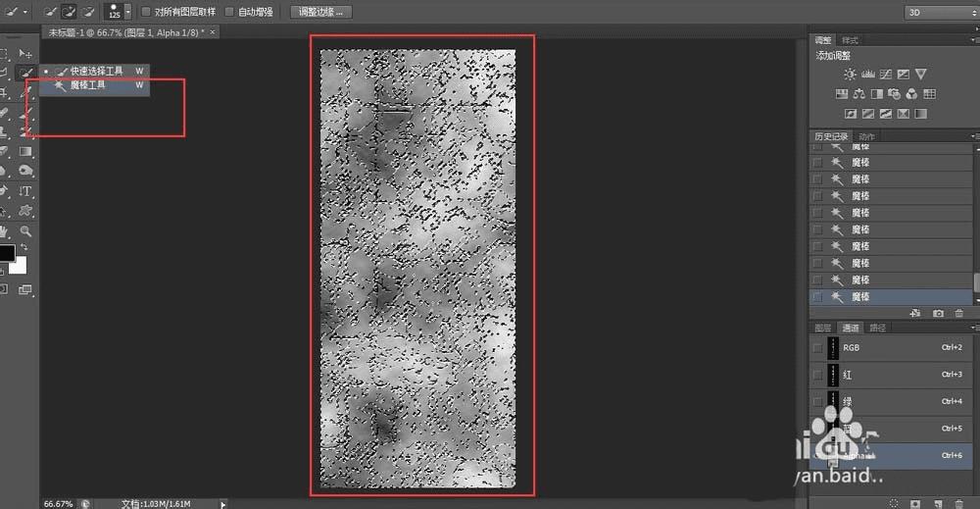Switch to the 动作 tab

click(x=866, y=136)
